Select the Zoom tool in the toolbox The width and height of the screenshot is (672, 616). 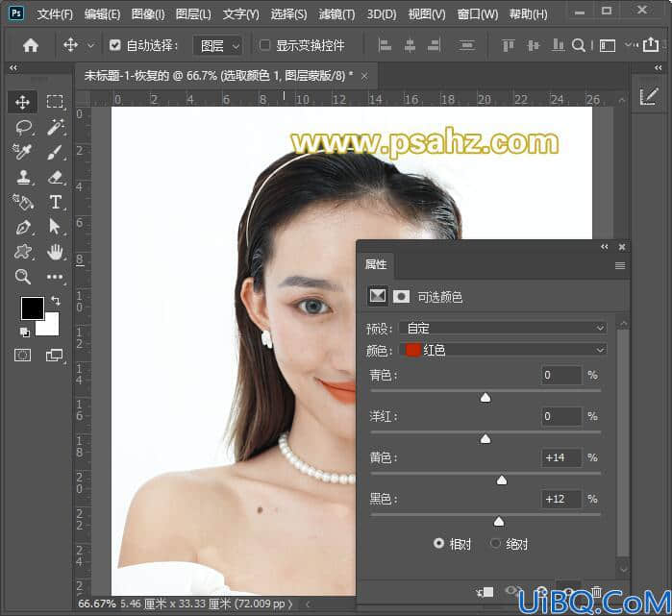23,277
